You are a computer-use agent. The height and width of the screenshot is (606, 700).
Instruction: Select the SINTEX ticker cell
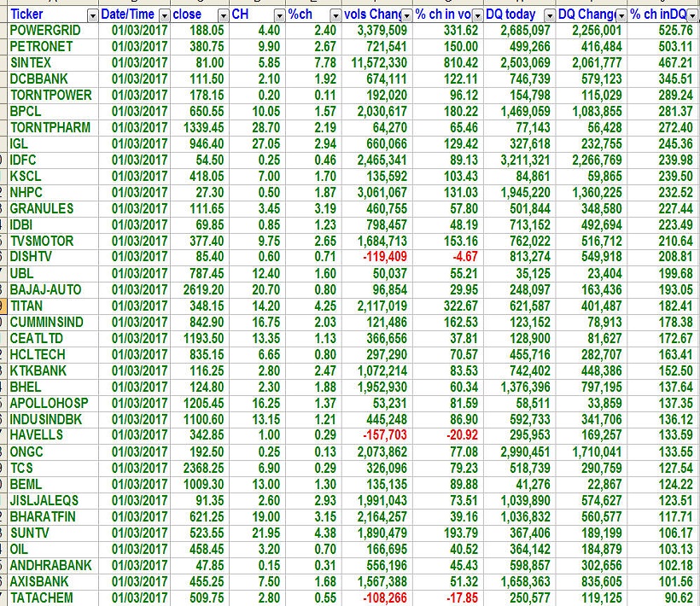pos(53,63)
